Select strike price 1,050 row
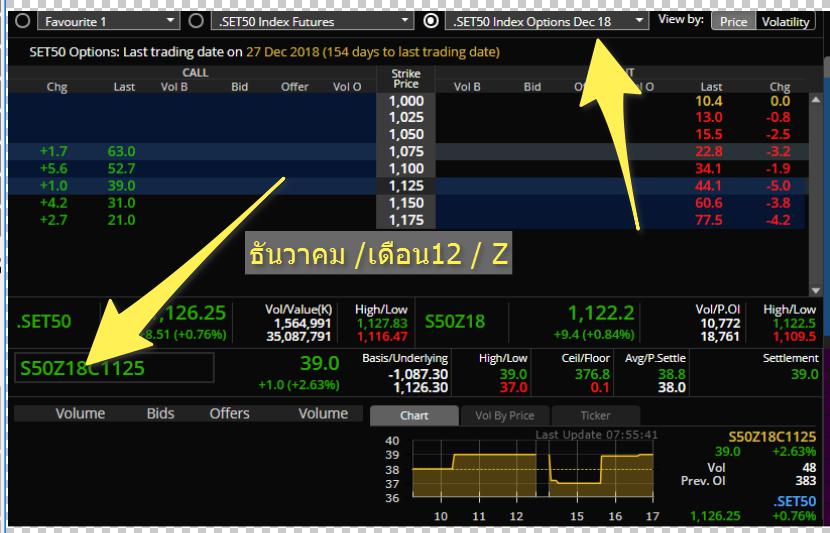 [x=406, y=134]
